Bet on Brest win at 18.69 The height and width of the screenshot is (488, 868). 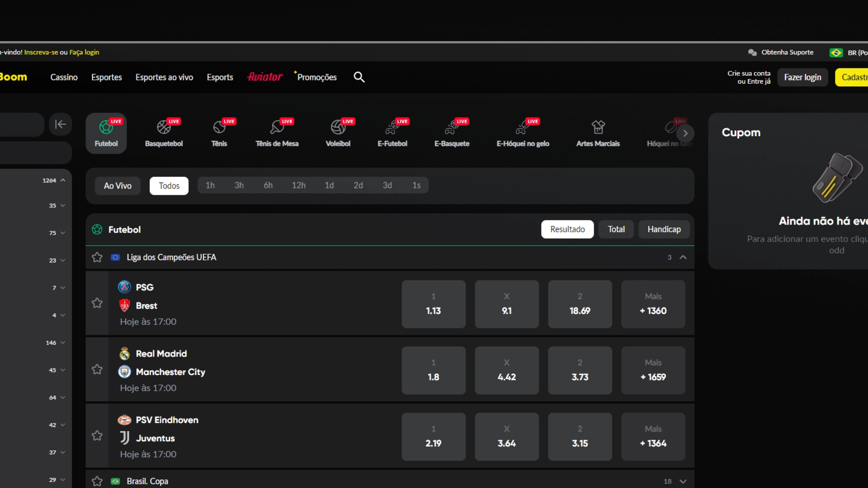point(580,304)
